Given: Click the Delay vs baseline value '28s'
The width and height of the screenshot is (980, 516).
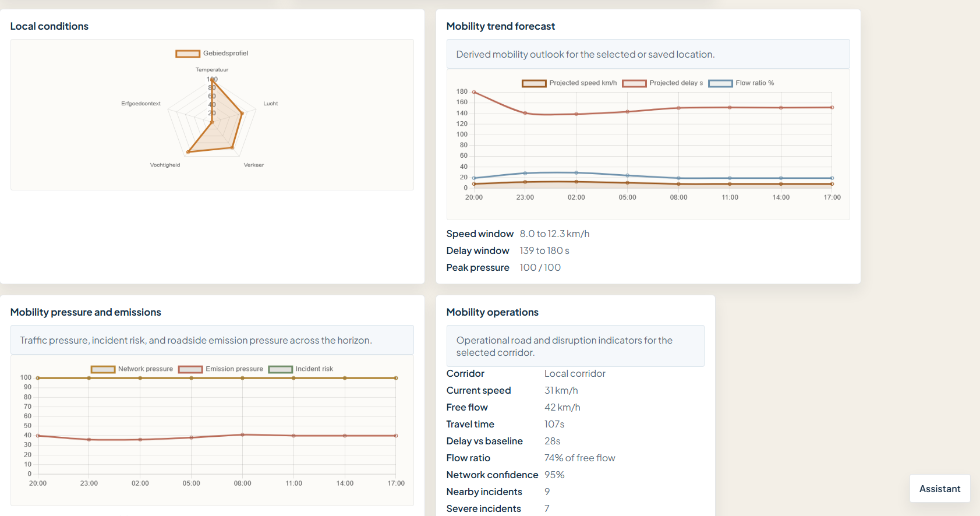Looking at the screenshot, I should [x=553, y=441].
